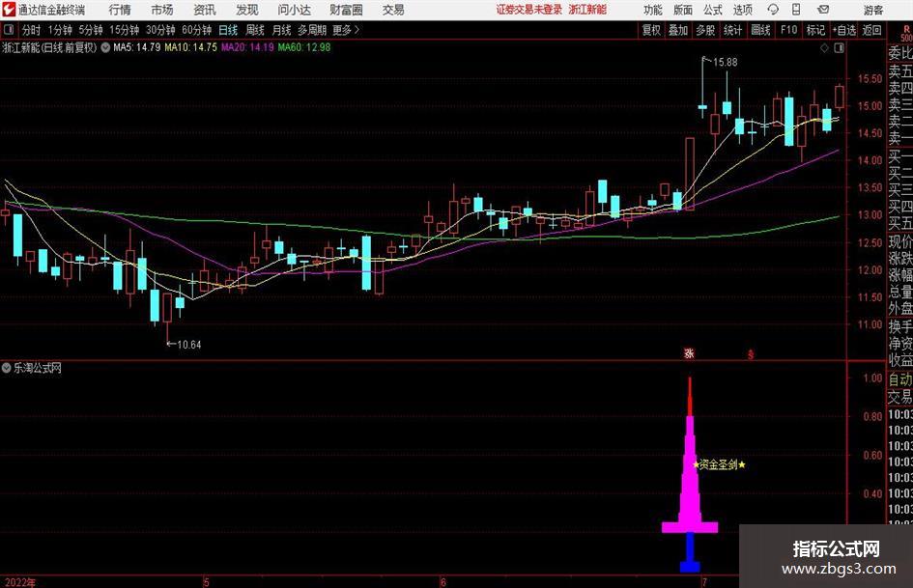Viewport: 913px width, 588px height.
Task: Open the 资讯 menu
Action: tap(205, 10)
